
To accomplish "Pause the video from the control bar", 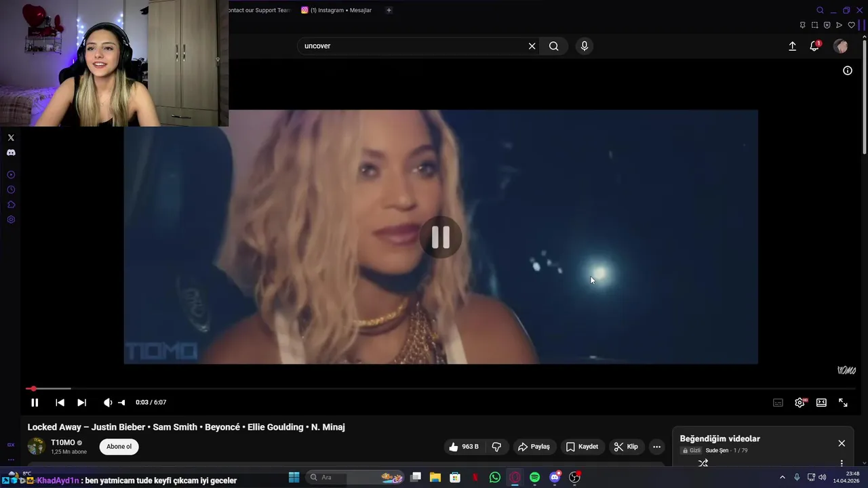I will coord(35,403).
